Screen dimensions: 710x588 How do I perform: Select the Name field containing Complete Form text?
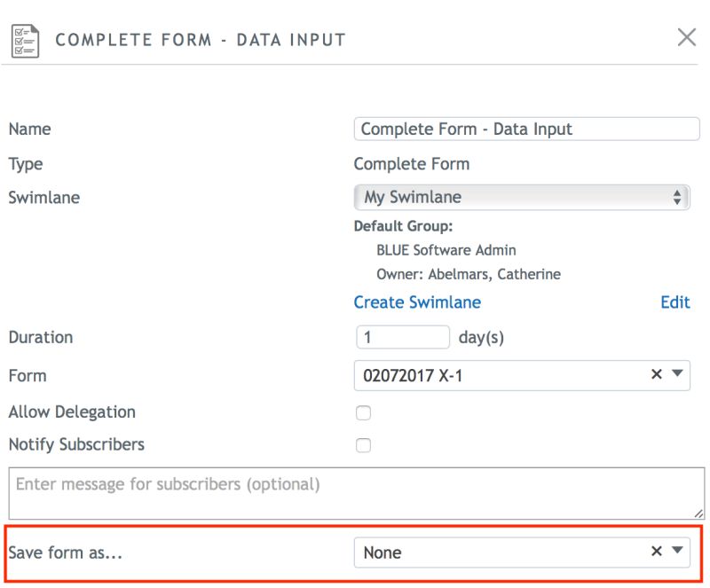pyautogui.click(x=523, y=129)
